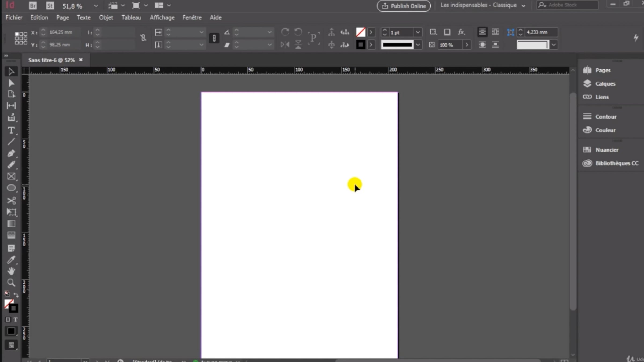Click the fill swatch in control bar
Image resolution: width=644 pixels, height=362 pixels.
click(361, 32)
